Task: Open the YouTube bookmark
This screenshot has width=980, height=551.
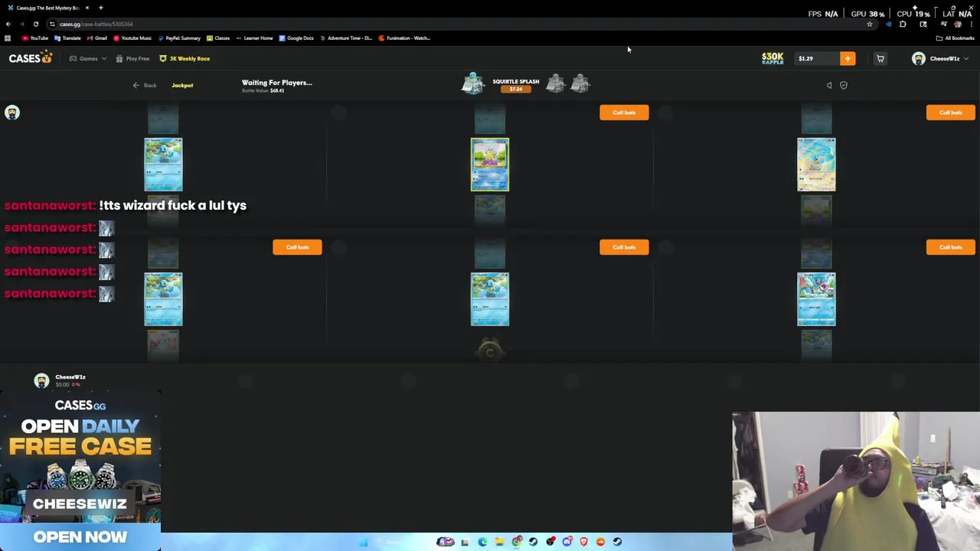Action: pos(35,38)
